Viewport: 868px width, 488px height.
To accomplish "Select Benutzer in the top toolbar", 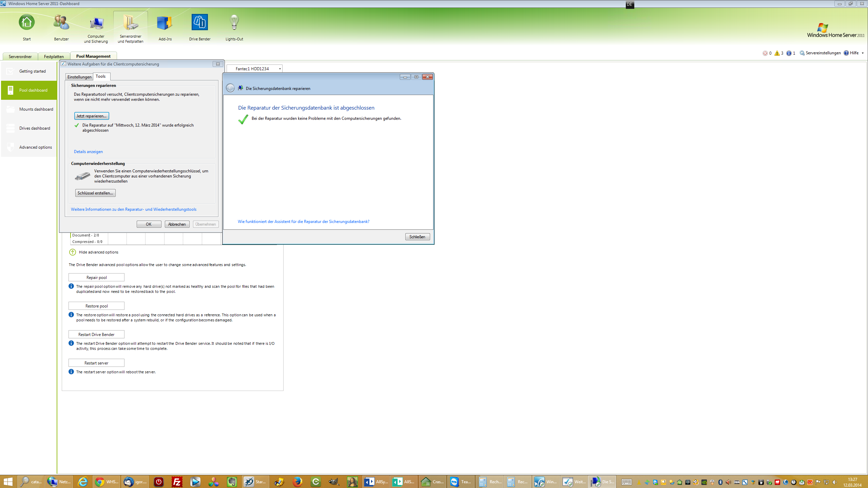I will [61, 27].
